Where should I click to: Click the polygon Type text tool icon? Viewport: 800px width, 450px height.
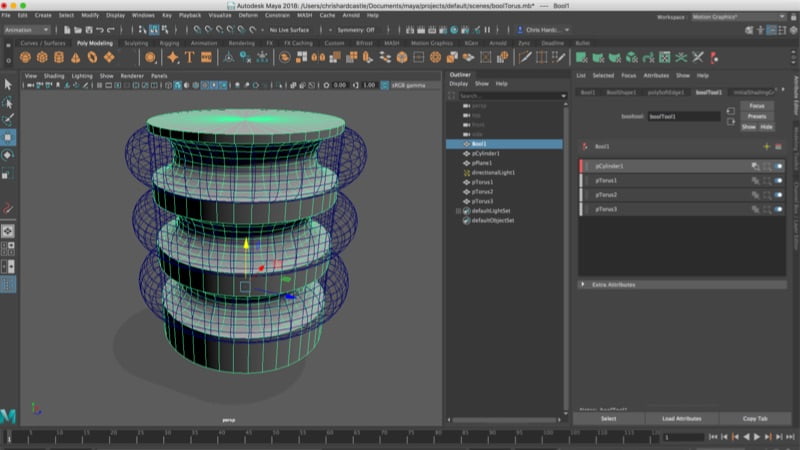tap(187, 57)
